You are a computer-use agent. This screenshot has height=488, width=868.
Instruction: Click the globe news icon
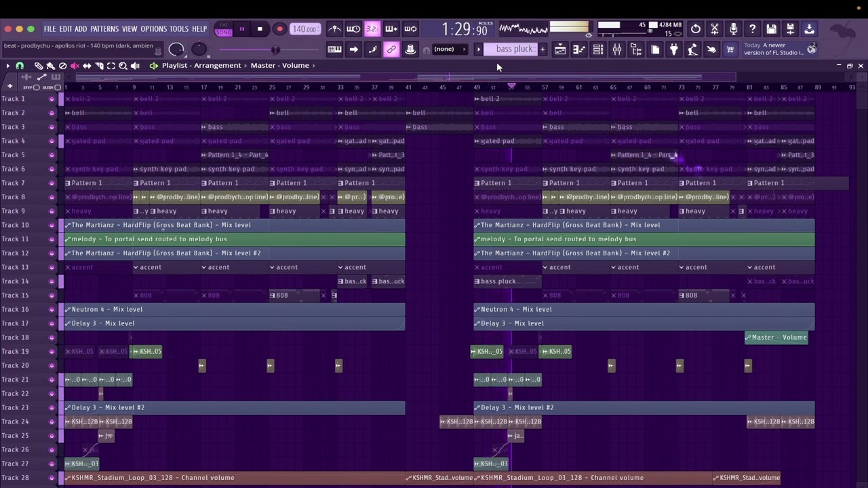[x=812, y=49]
